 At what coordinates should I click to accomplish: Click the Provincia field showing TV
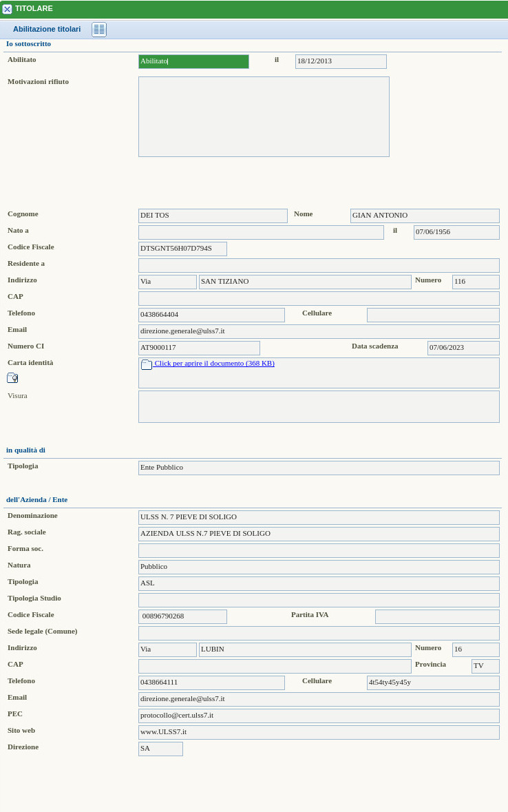(x=485, y=666)
